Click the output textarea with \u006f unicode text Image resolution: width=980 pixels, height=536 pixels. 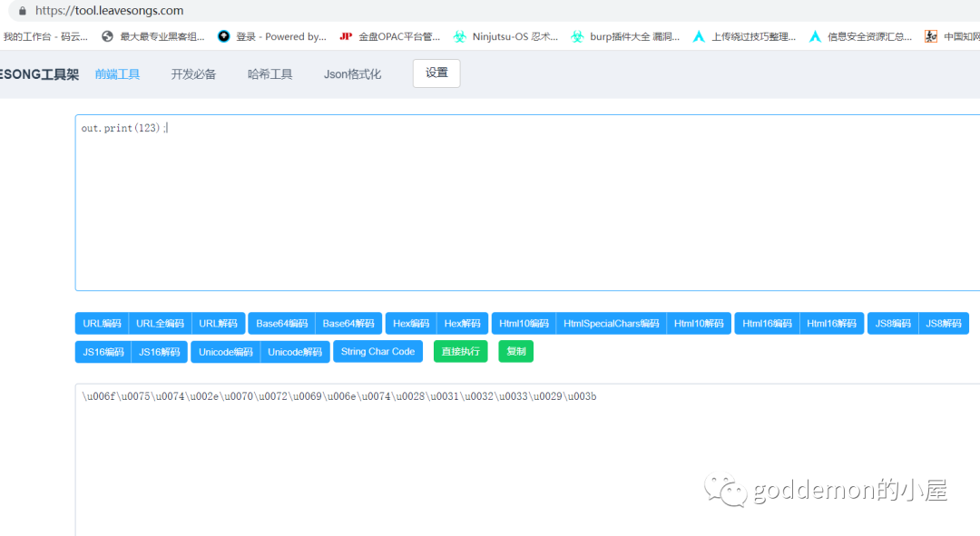pyautogui.click(x=527, y=460)
